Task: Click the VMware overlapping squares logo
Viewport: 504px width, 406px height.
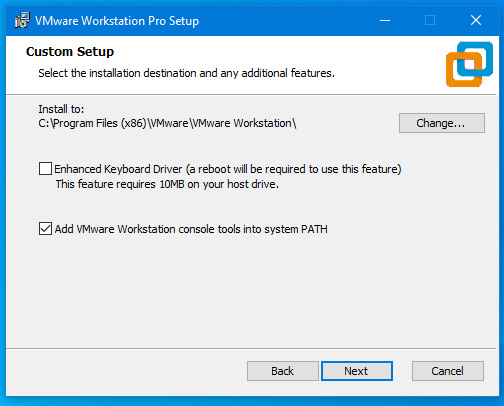Action: click(469, 64)
